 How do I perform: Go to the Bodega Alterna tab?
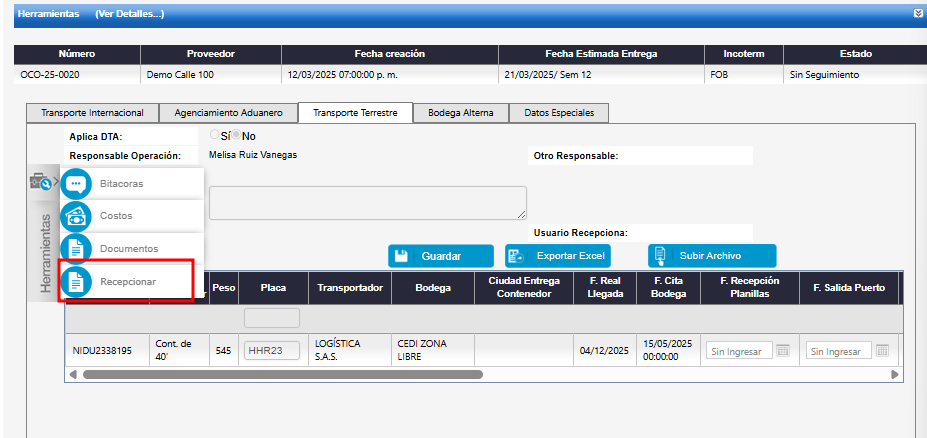coord(460,113)
